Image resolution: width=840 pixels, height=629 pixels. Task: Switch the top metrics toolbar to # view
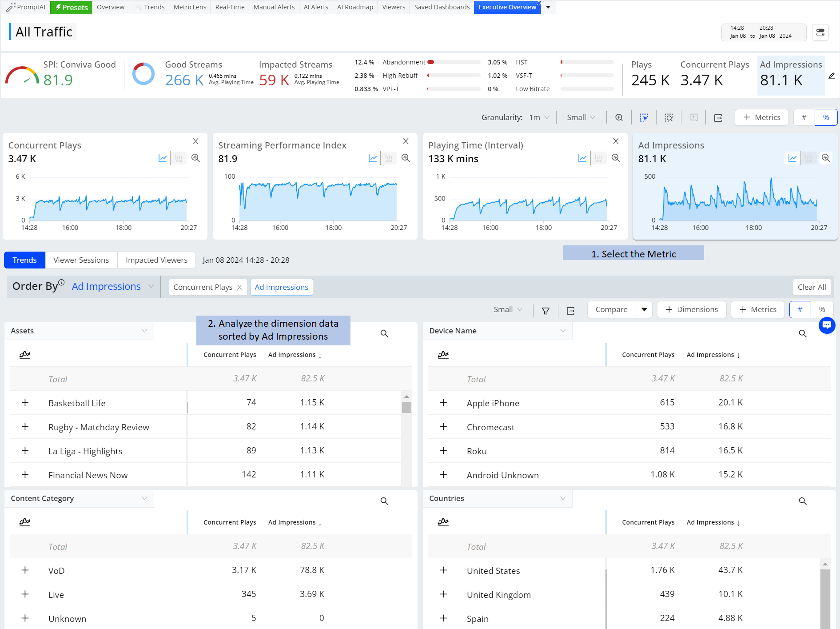804,117
